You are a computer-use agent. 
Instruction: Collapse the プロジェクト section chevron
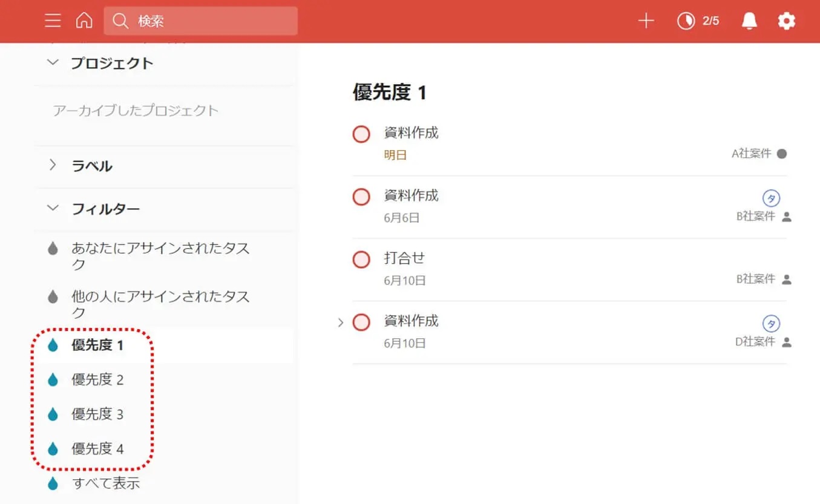pos(53,62)
